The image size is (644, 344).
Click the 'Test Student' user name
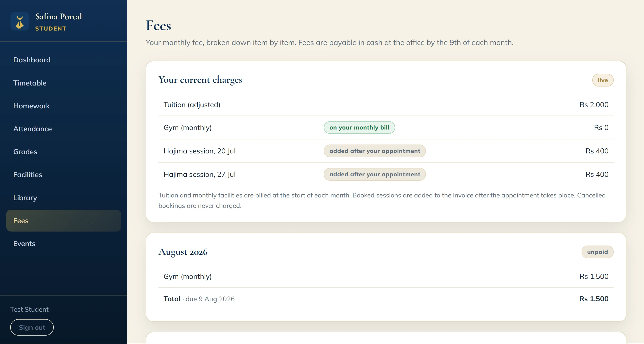29,309
